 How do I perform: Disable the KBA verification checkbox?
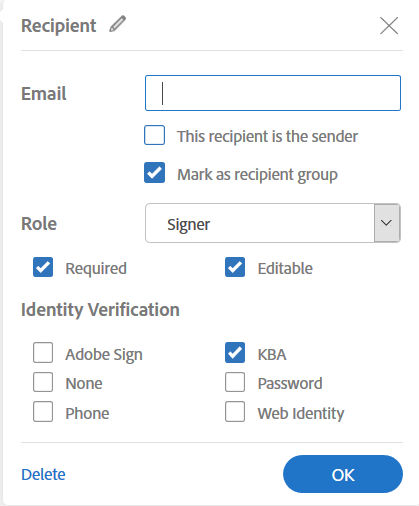[235, 352]
